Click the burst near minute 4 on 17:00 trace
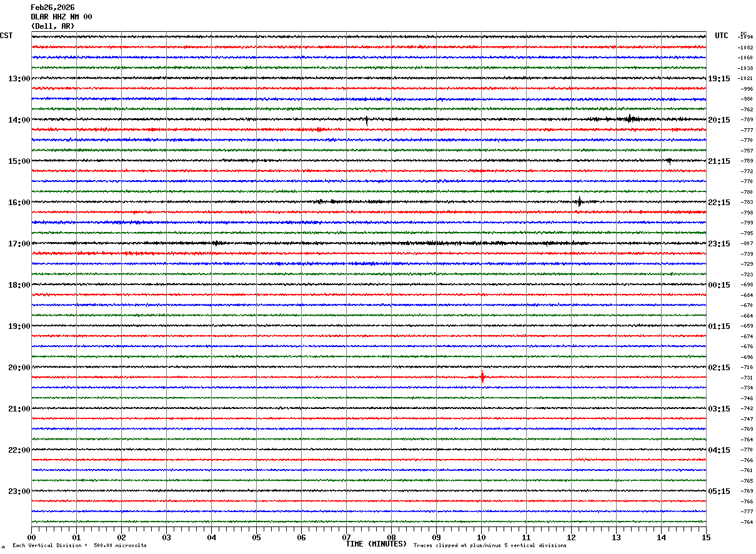 point(216,243)
